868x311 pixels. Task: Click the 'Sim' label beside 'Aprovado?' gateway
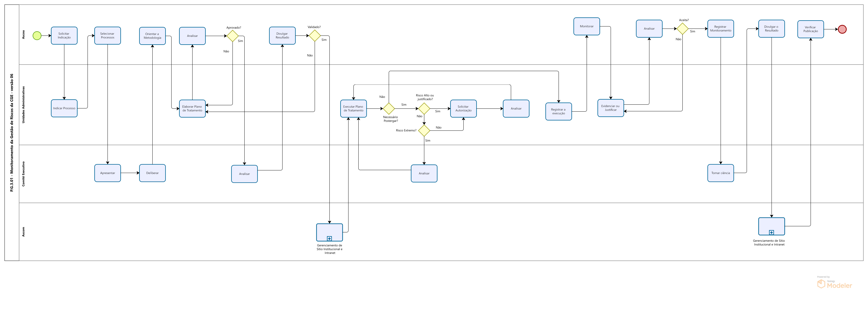coord(240,41)
